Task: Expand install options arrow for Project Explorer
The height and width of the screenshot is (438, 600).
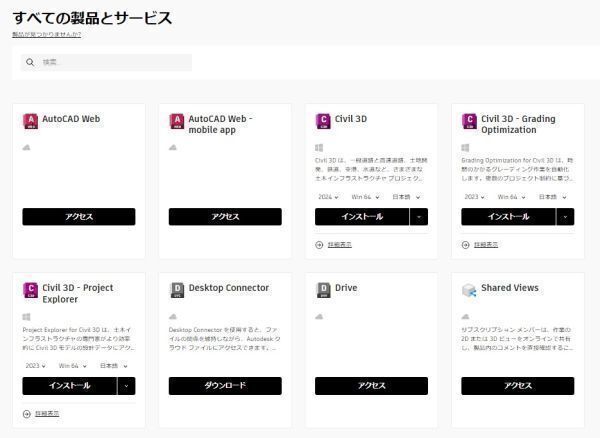Action: (126, 386)
